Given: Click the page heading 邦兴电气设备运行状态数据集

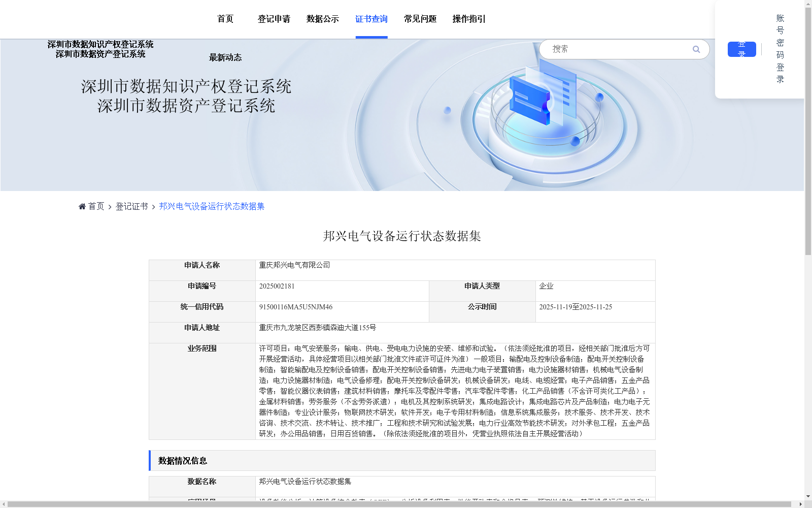Looking at the screenshot, I should [x=402, y=236].
